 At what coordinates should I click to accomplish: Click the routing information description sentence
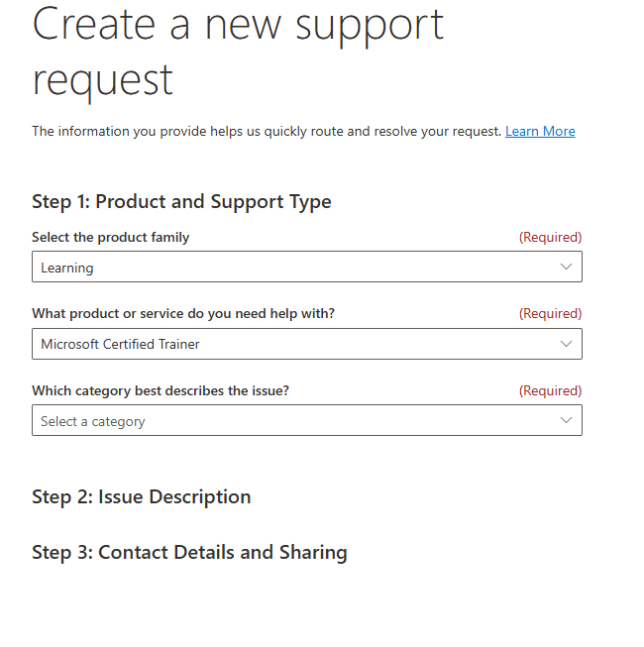(x=267, y=131)
